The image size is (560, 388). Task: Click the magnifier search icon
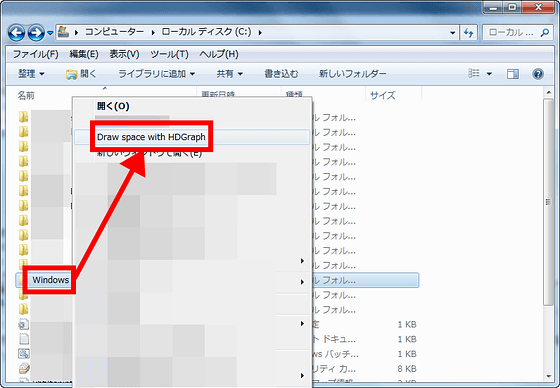545,33
